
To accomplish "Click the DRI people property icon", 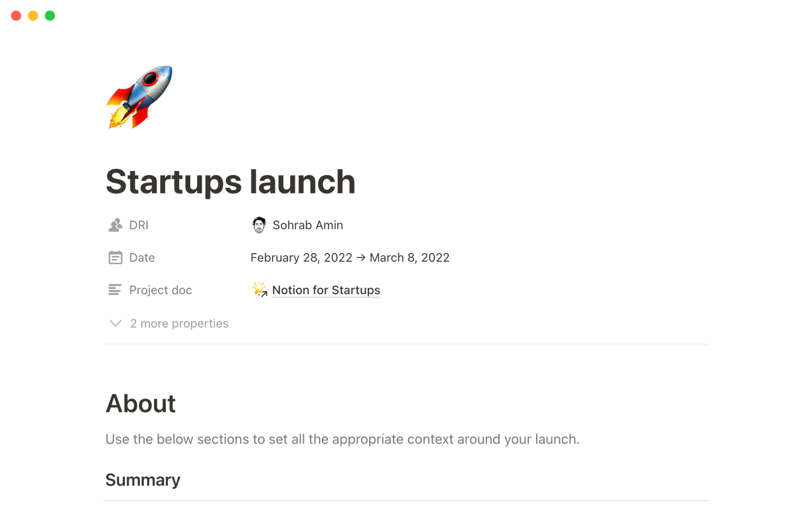I will point(115,225).
